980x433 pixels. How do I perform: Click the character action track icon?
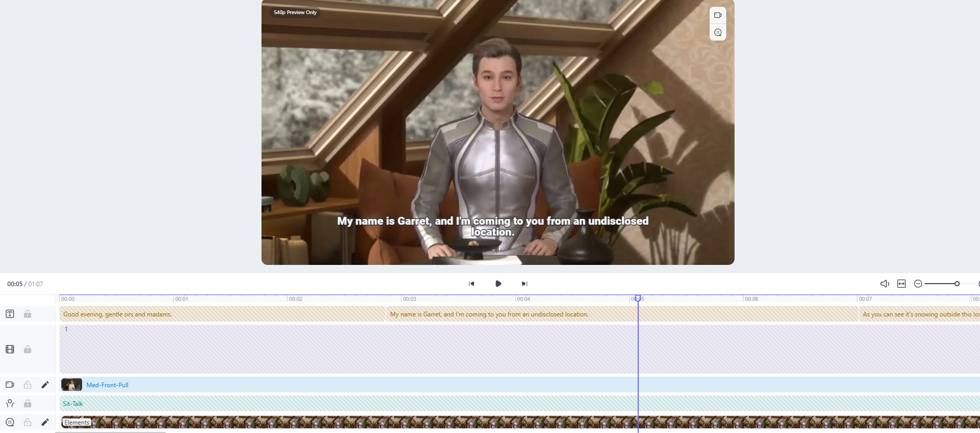(x=10, y=403)
